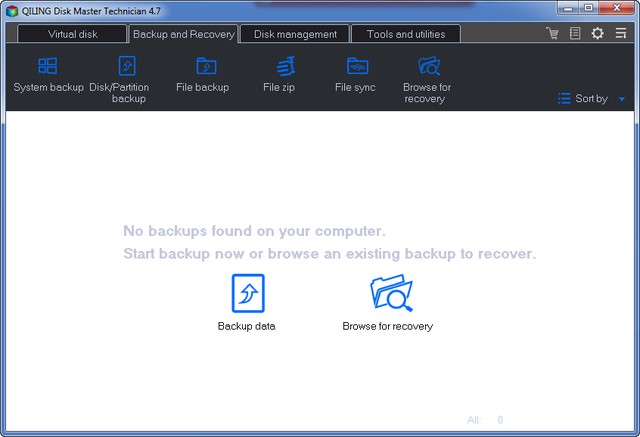Image resolution: width=640 pixels, height=437 pixels.
Task: Click the large Browse for recovery folder icon
Action: [x=389, y=294]
